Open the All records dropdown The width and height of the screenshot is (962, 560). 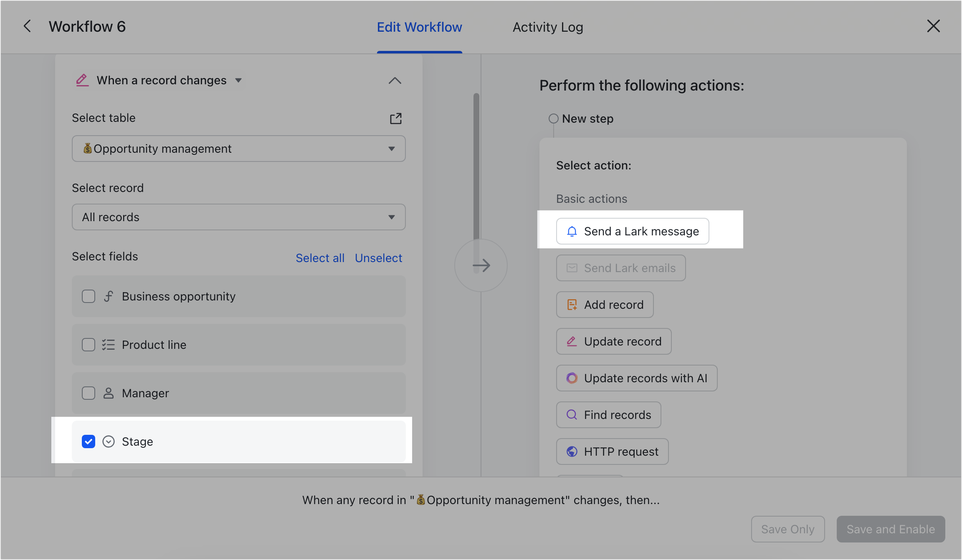(x=239, y=217)
